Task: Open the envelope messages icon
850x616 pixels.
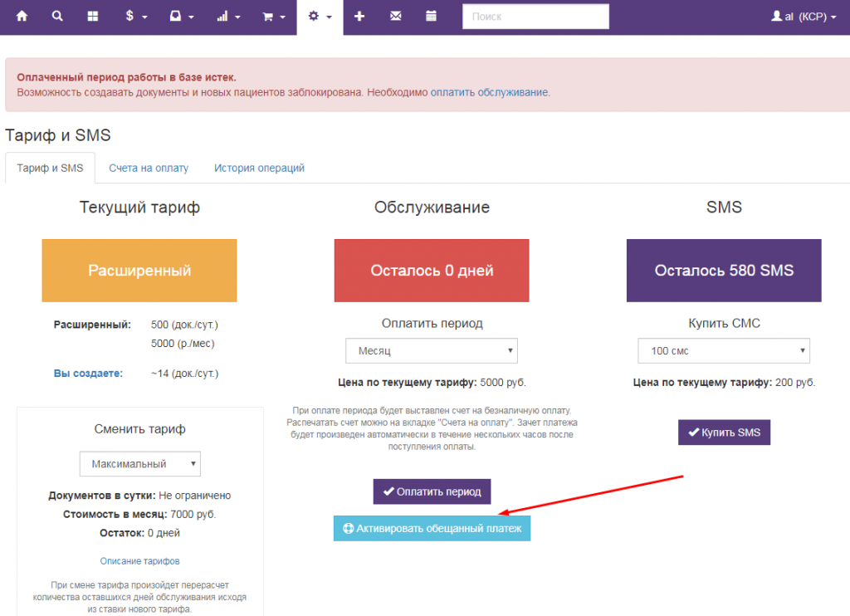Action: pyautogui.click(x=396, y=17)
